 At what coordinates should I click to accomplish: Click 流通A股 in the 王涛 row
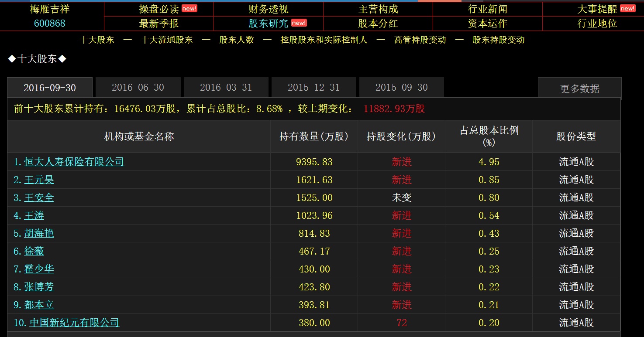[576, 215]
